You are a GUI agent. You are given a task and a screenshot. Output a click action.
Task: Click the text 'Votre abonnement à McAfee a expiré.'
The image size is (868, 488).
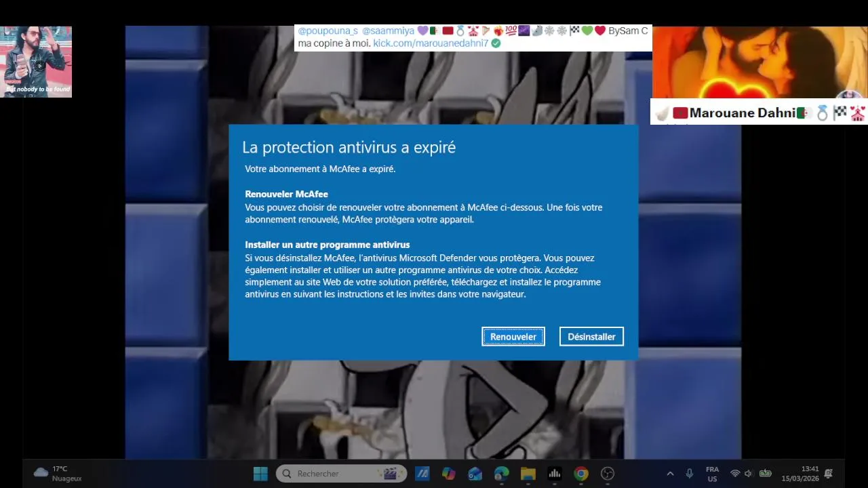[320, 169]
